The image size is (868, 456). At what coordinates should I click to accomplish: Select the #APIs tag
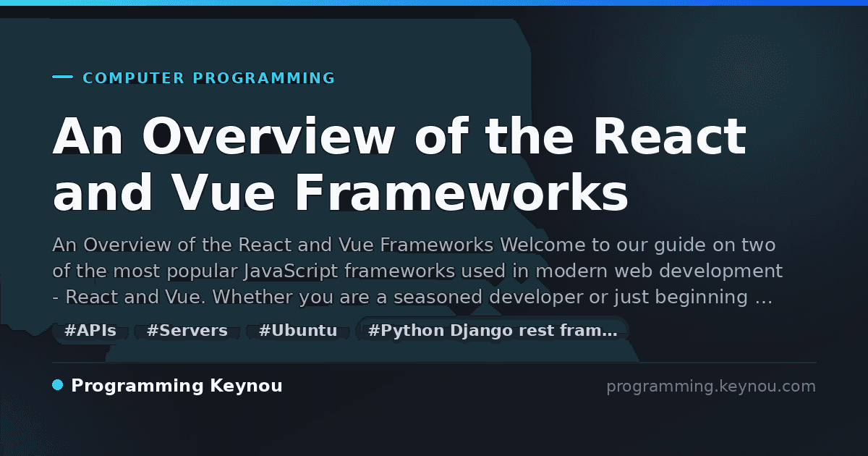(x=90, y=332)
